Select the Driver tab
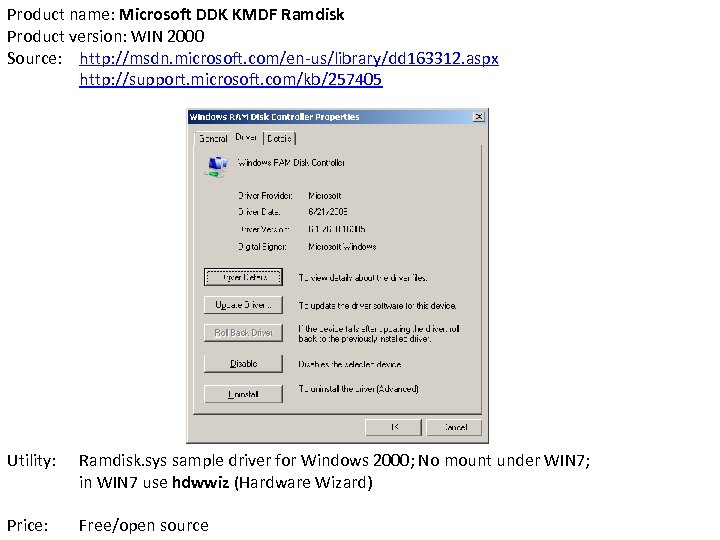The width and height of the screenshot is (720, 540). point(246,137)
